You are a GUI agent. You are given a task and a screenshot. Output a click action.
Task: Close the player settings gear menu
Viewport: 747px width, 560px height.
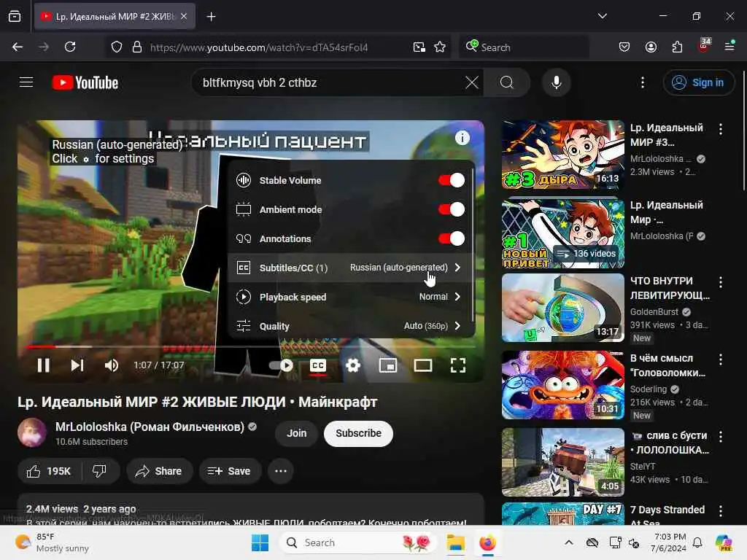click(x=353, y=365)
